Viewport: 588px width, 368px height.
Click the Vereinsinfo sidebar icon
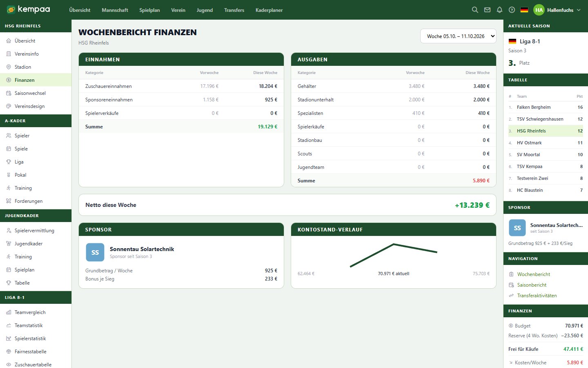(9, 54)
